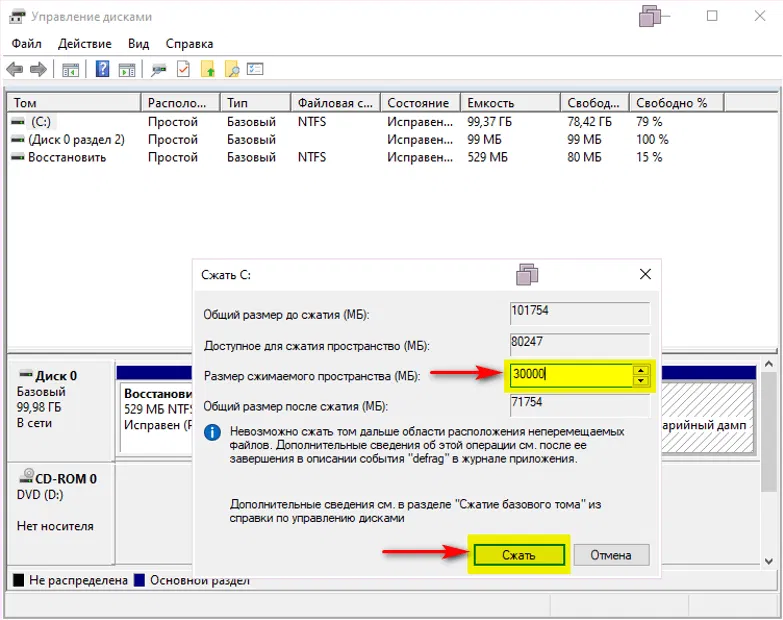The height and width of the screenshot is (620, 783).
Task: Click the total size after shrink field 71754
Action: [580, 404]
